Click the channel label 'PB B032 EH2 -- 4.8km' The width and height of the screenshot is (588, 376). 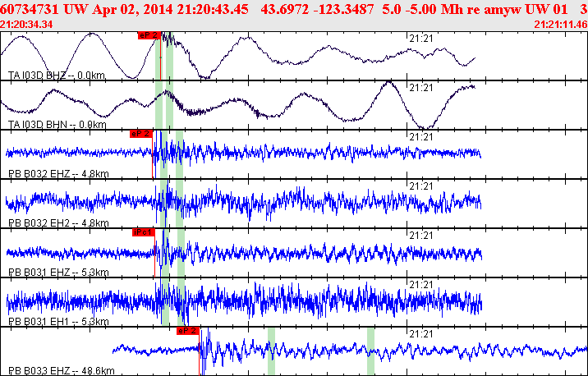point(58,223)
